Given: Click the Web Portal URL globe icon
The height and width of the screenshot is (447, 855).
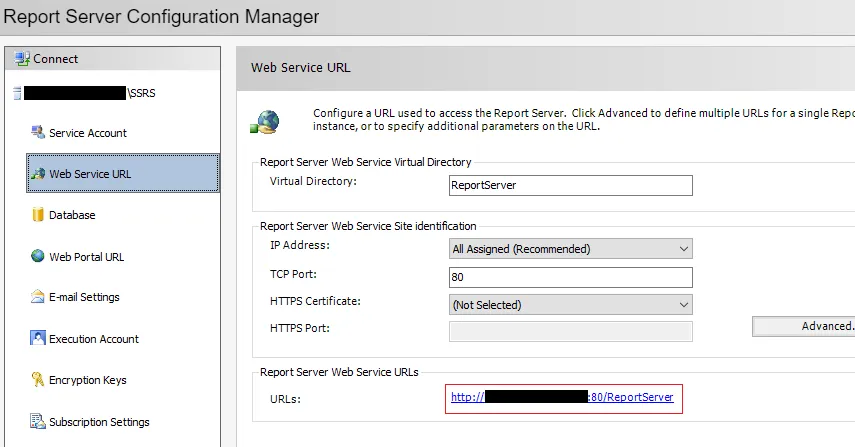Looking at the screenshot, I should point(39,257).
